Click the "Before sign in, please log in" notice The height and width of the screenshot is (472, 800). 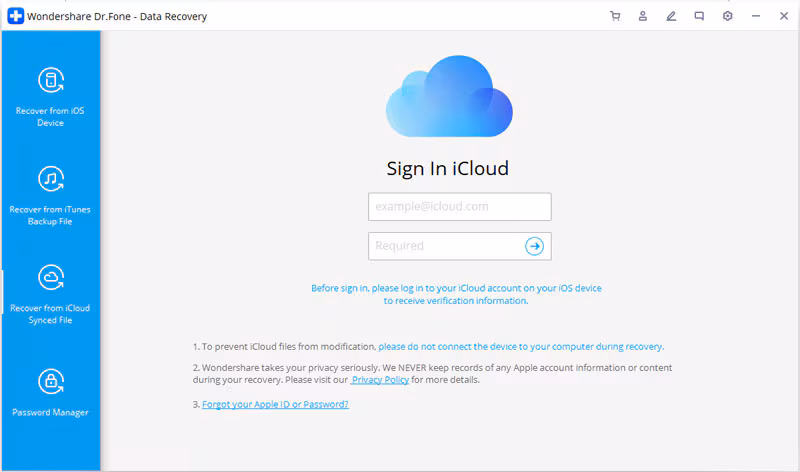coord(456,294)
